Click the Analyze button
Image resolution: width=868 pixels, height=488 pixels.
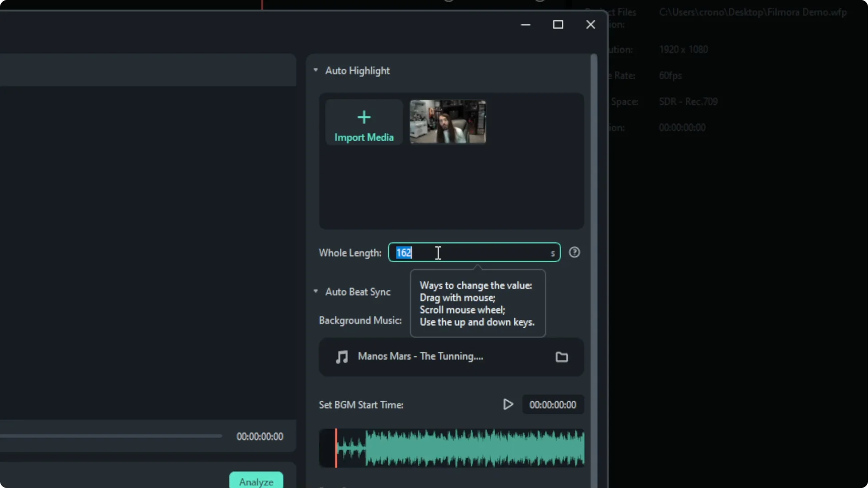pyautogui.click(x=256, y=481)
